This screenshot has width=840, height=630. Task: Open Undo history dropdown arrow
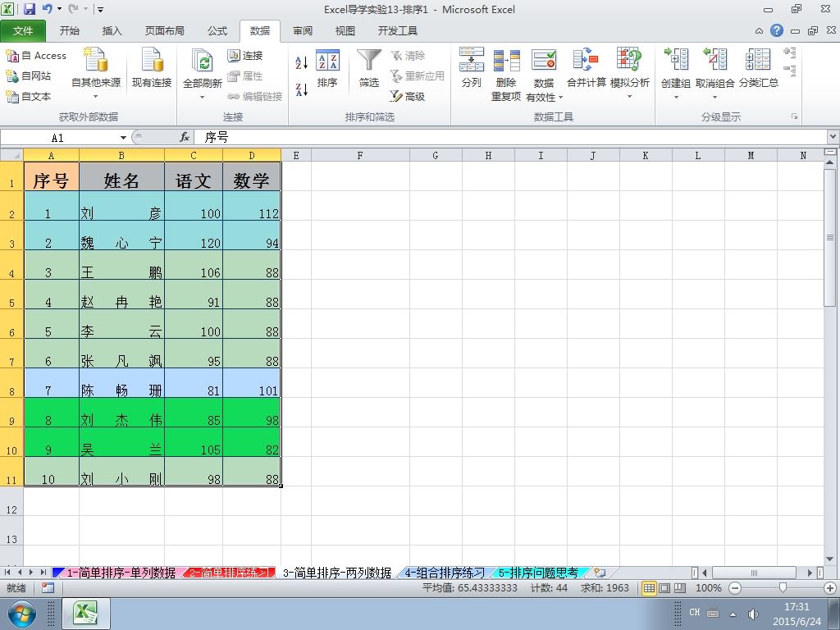coord(59,9)
